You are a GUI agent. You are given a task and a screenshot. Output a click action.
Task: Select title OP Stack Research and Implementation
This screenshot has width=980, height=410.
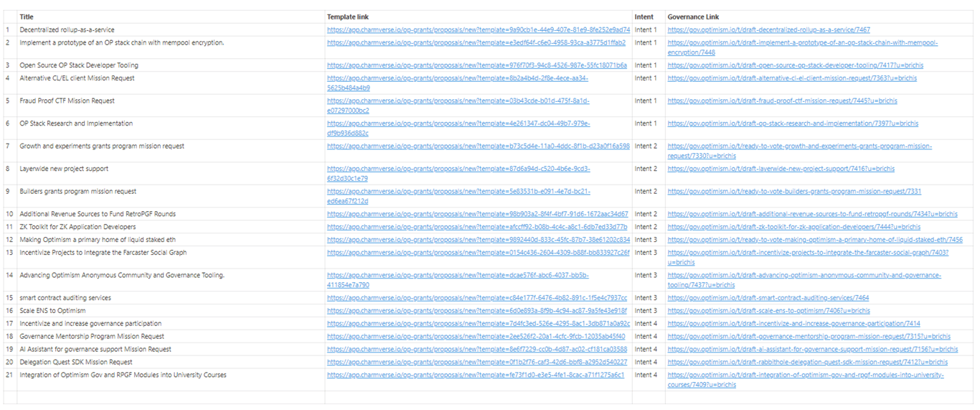point(76,124)
